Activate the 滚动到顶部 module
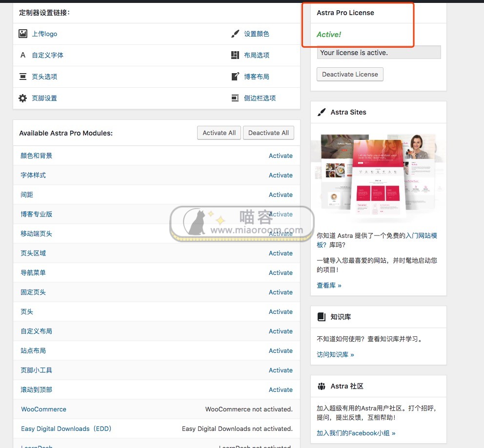This screenshot has width=484, height=448. (281, 390)
